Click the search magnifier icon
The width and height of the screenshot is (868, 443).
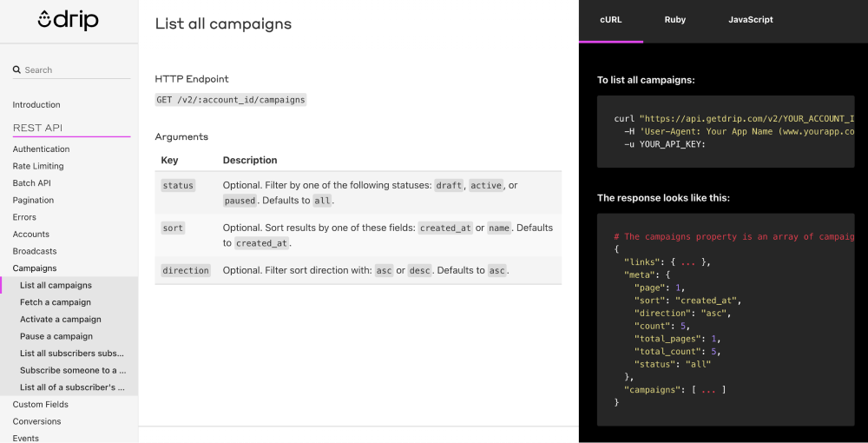(x=16, y=70)
